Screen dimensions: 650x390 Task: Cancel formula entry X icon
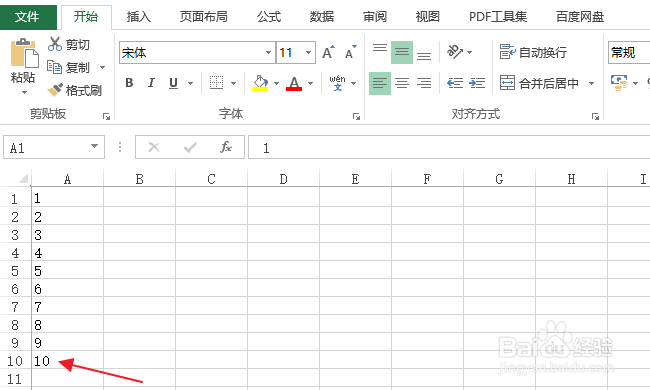pos(154,147)
